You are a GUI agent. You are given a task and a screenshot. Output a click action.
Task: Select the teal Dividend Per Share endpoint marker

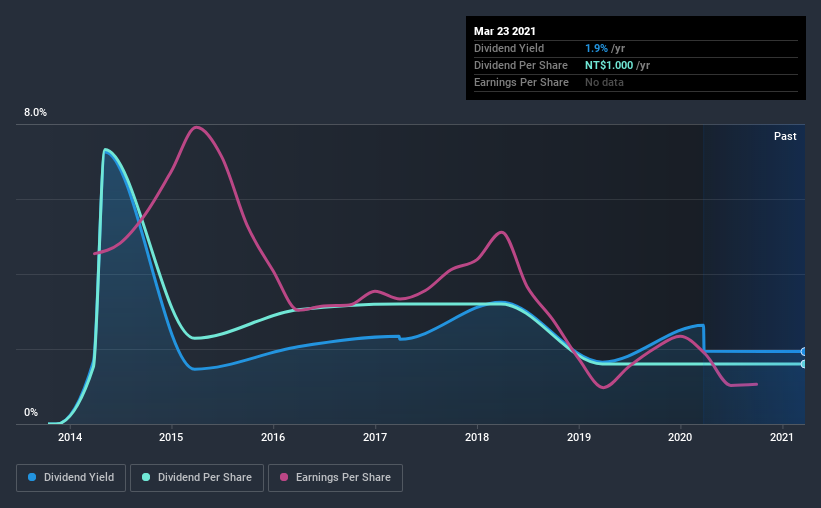(804, 364)
